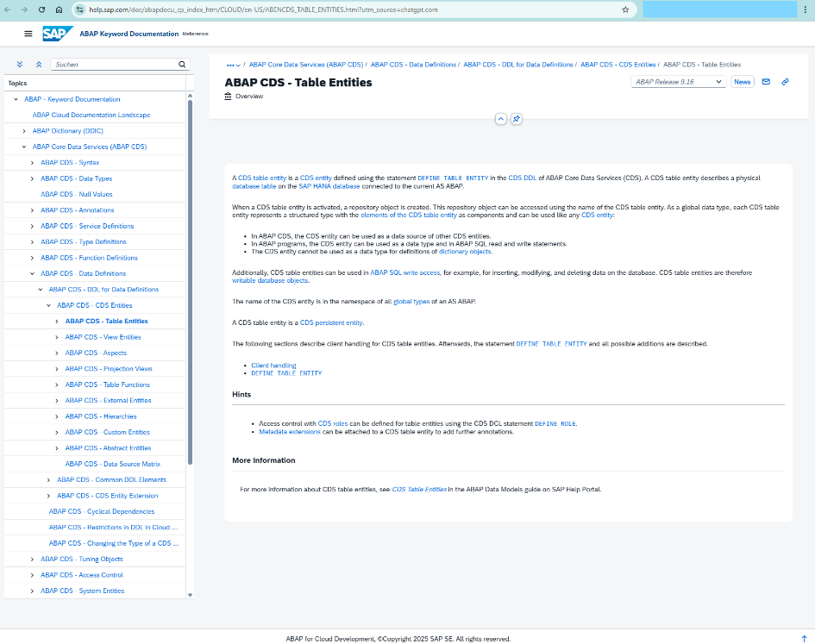View site information icon in address bar
Viewport: 815px width, 644px height.
coord(79,9)
